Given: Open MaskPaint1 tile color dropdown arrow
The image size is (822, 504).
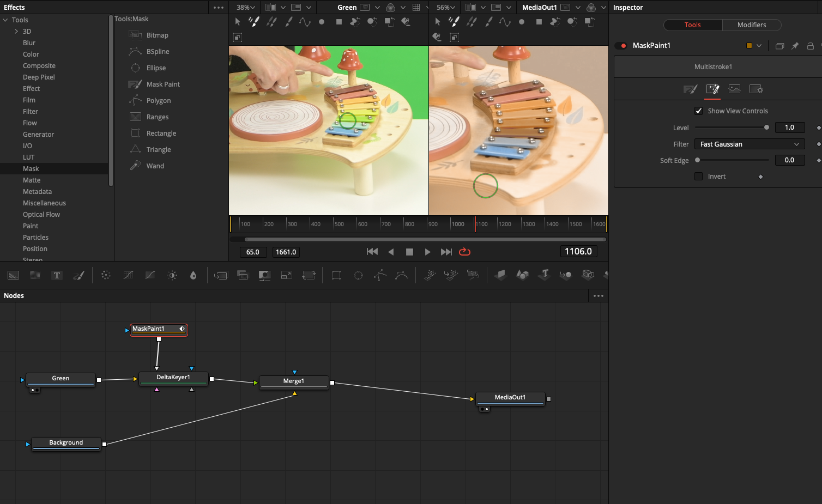Looking at the screenshot, I should 759,46.
